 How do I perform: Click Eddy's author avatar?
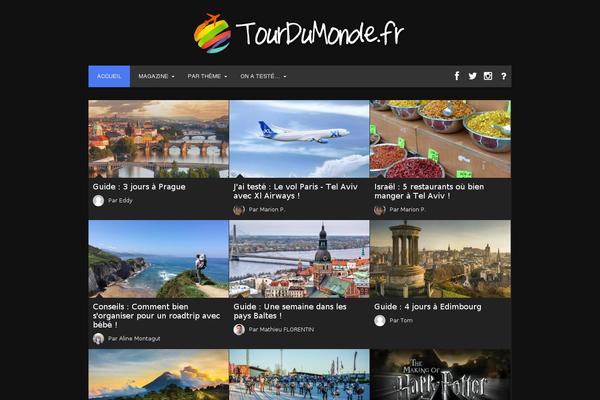[x=98, y=201]
